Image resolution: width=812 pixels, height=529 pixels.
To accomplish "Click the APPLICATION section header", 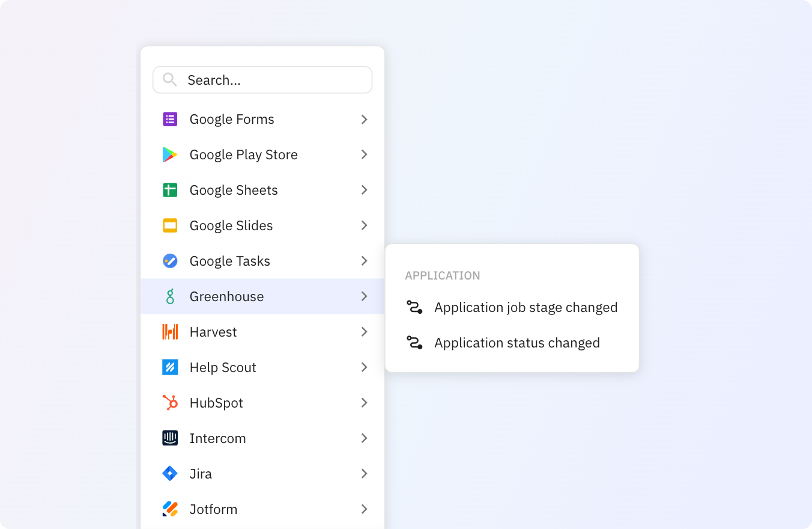I will pyautogui.click(x=443, y=276).
